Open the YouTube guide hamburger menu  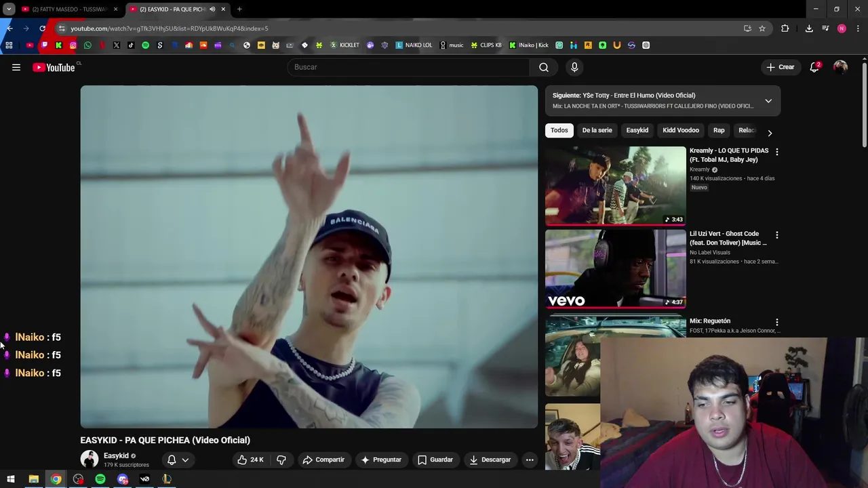(16, 67)
